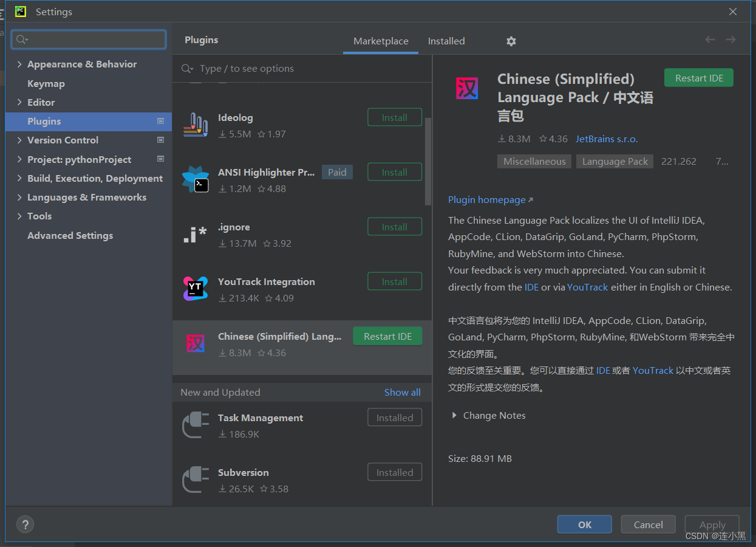The image size is (756, 547).
Task: Click the plugin list vertical scrollbar
Action: (x=428, y=162)
